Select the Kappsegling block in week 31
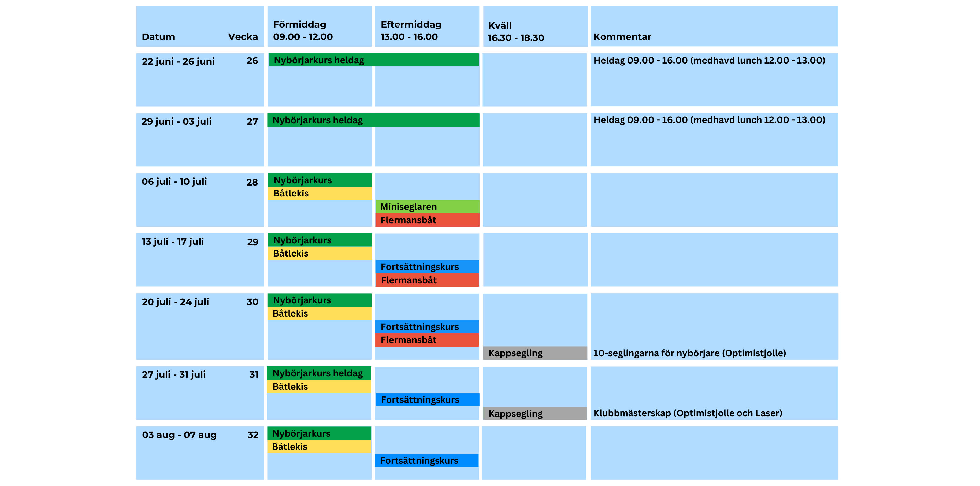Screen dimensions: 980x486 pyautogui.click(x=534, y=414)
